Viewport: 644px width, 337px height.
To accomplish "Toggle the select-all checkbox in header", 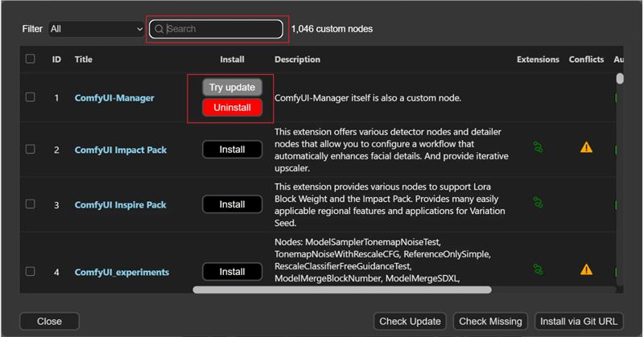I will [31, 59].
